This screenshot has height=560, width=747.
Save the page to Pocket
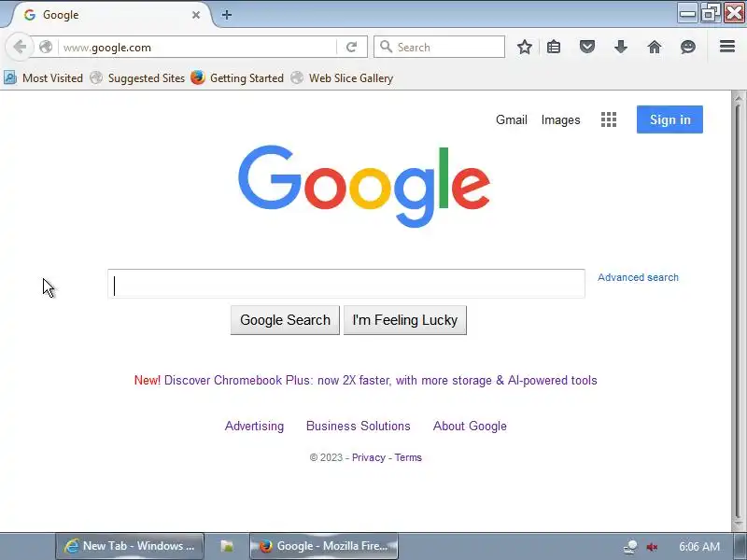coord(587,47)
